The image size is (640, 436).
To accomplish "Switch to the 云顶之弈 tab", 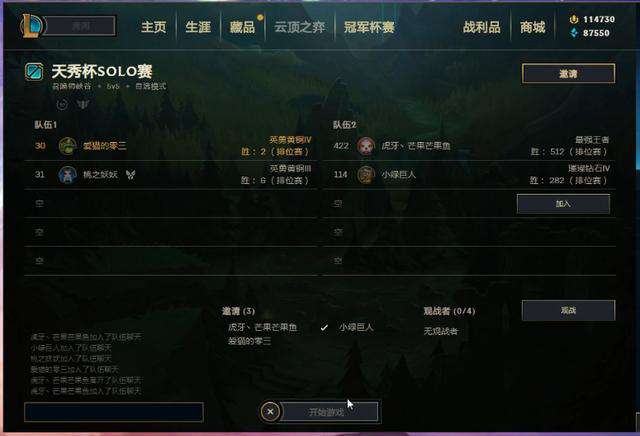I will click(x=300, y=27).
